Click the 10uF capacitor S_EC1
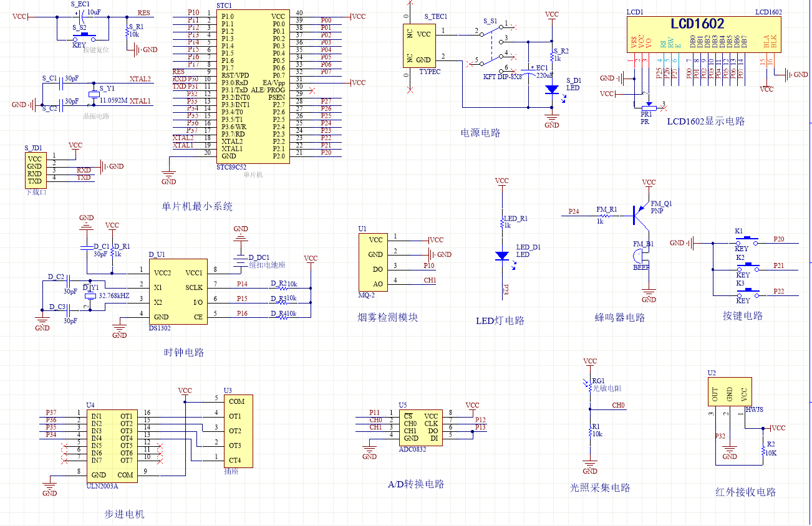Viewport: 812px width, 526px height. [82, 16]
